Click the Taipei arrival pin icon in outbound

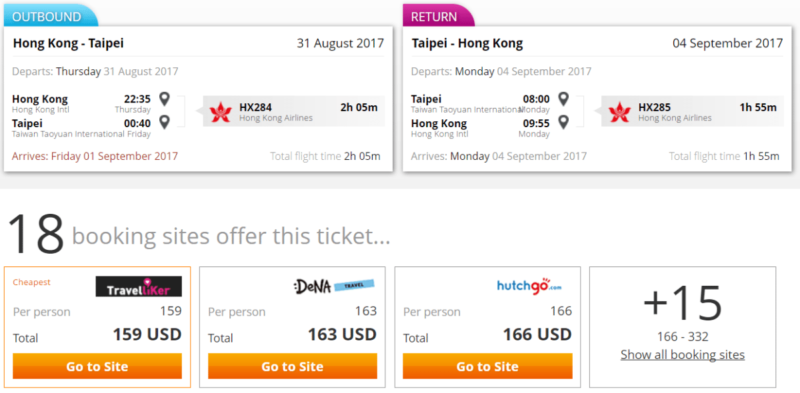[164, 122]
